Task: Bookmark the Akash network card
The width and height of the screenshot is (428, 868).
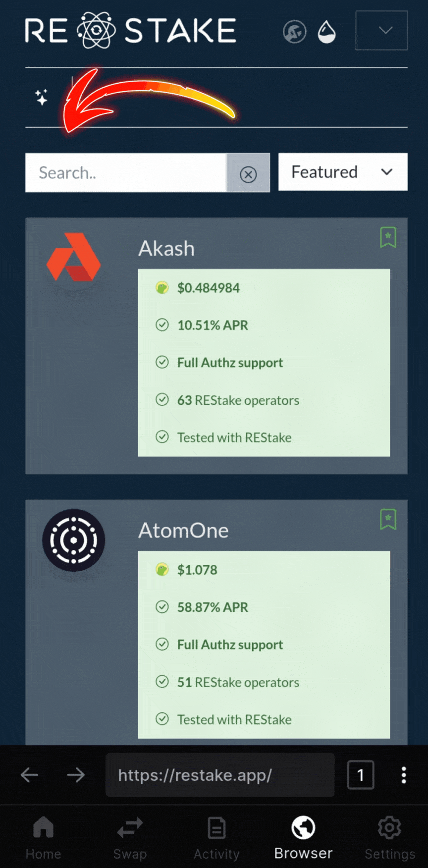Action: [388, 237]
